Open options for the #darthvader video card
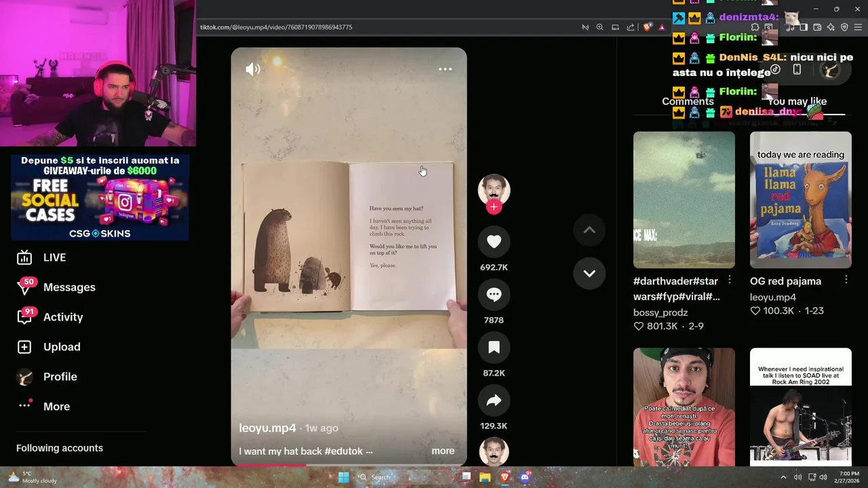The width and height of the screenshot is (868, 488). coord(730,280)
